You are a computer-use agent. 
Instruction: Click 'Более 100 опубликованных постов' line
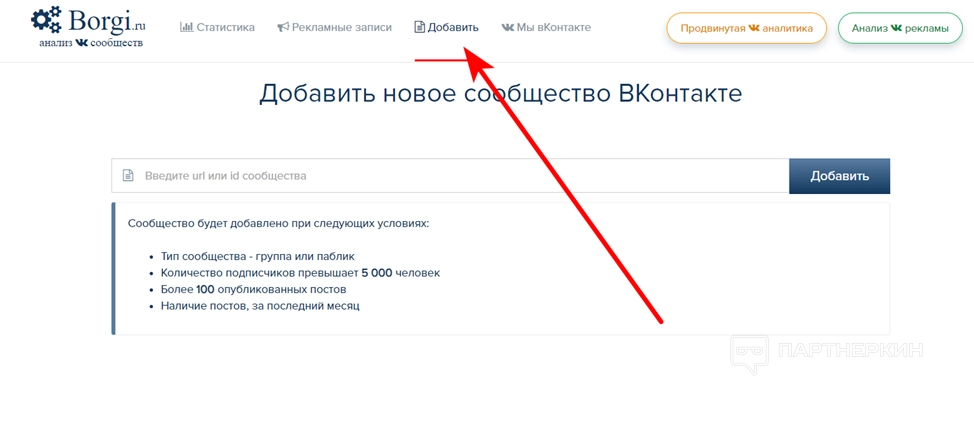pyautogui.click(x=253, y=289)
